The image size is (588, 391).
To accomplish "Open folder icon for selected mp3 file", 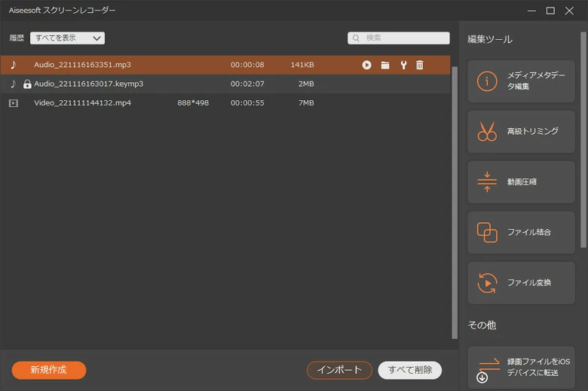I will coord(385,65).
